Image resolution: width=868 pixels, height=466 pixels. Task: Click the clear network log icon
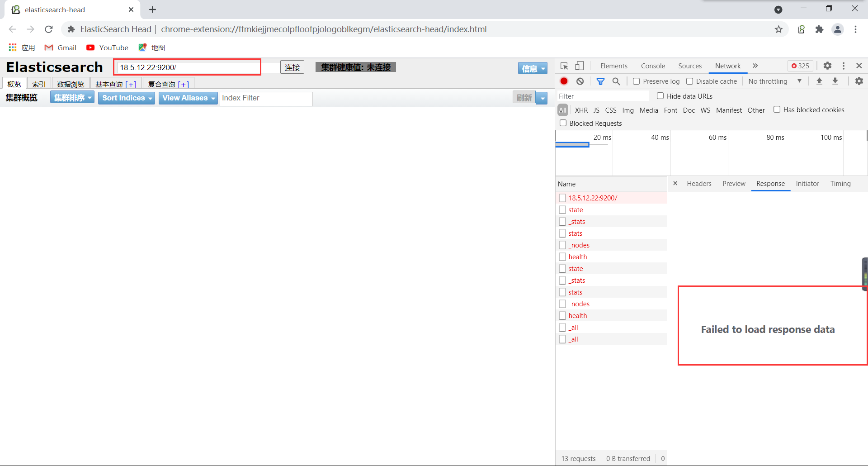(x=580, y=81)
